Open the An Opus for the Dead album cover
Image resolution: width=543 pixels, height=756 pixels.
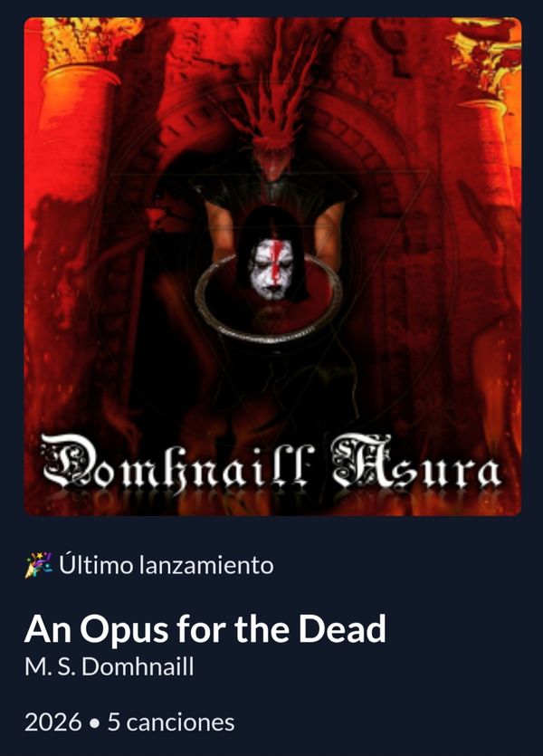(x=272, y=266)
